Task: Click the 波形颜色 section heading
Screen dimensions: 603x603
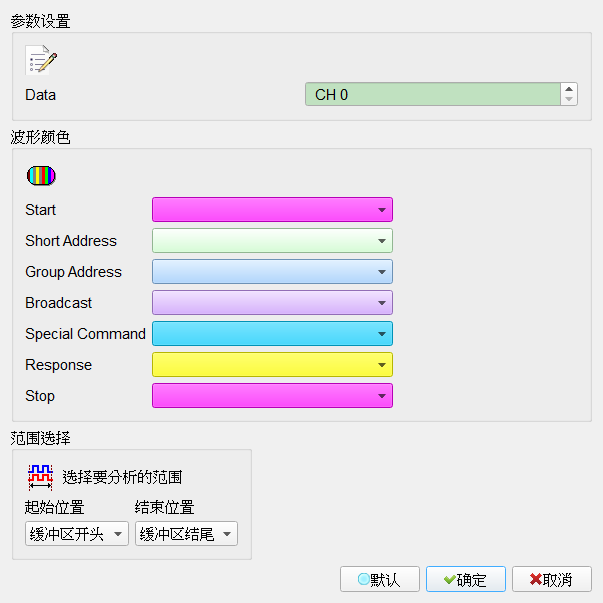Action: coord(40,137)
